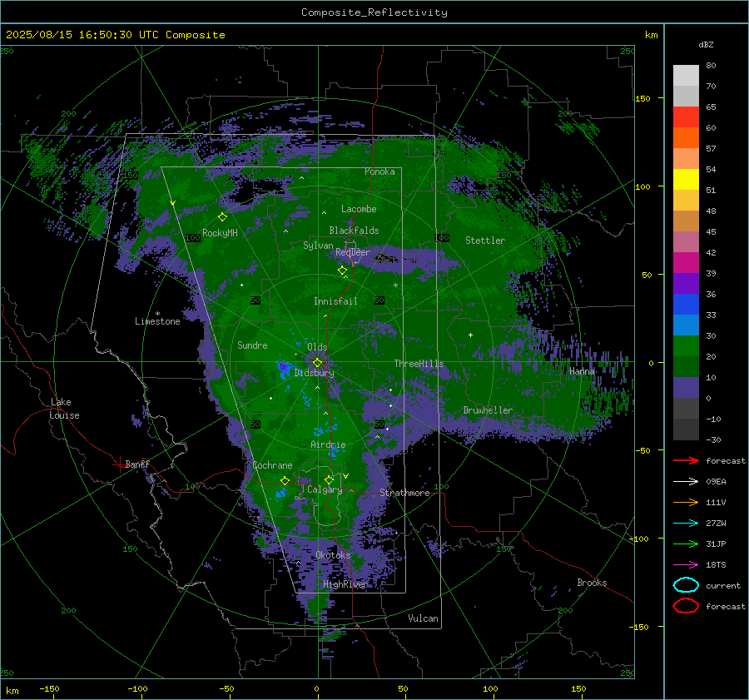Click the Lacombe town label
749x700 pixels.
[359, 209]
